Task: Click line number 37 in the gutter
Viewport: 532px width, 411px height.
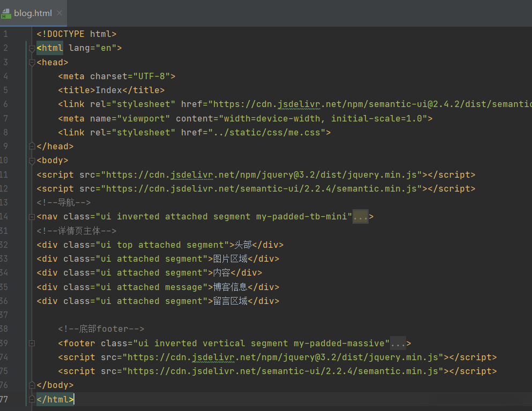Action: (4, 315)
